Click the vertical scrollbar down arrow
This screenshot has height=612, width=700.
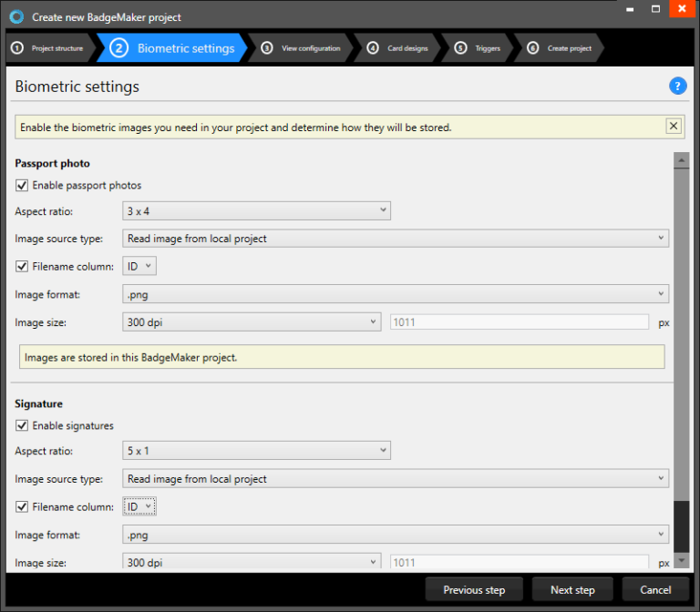pos(681,560)
